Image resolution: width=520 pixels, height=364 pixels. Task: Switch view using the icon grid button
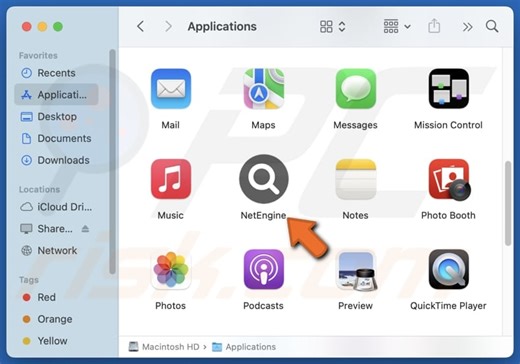(332, 26)
